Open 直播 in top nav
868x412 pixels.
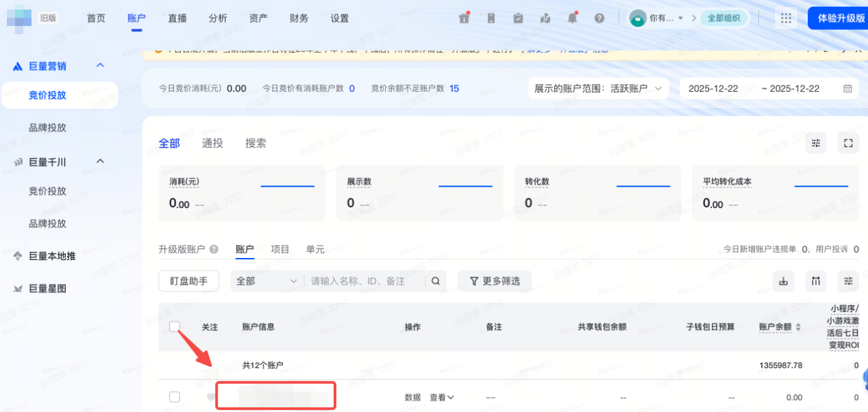(x=177, y=18)
